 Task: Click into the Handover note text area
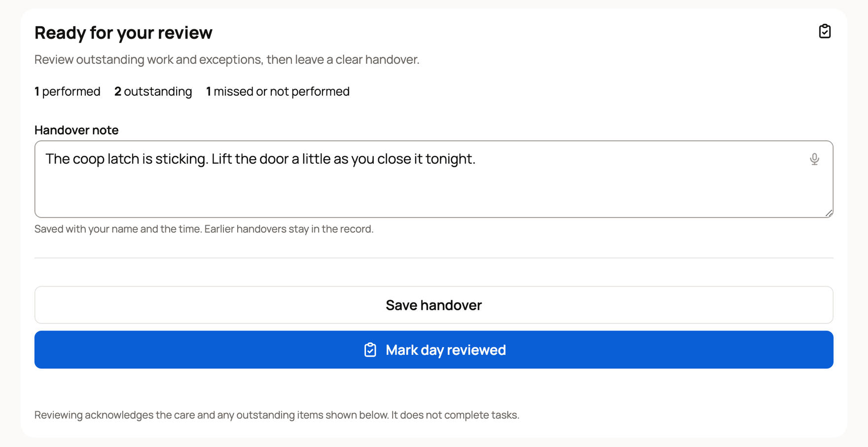click(434, 179)
